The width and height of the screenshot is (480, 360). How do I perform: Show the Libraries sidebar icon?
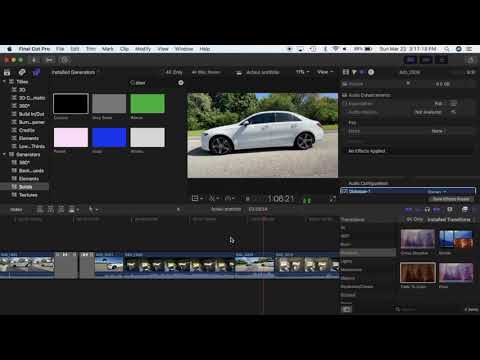[7, 72]
